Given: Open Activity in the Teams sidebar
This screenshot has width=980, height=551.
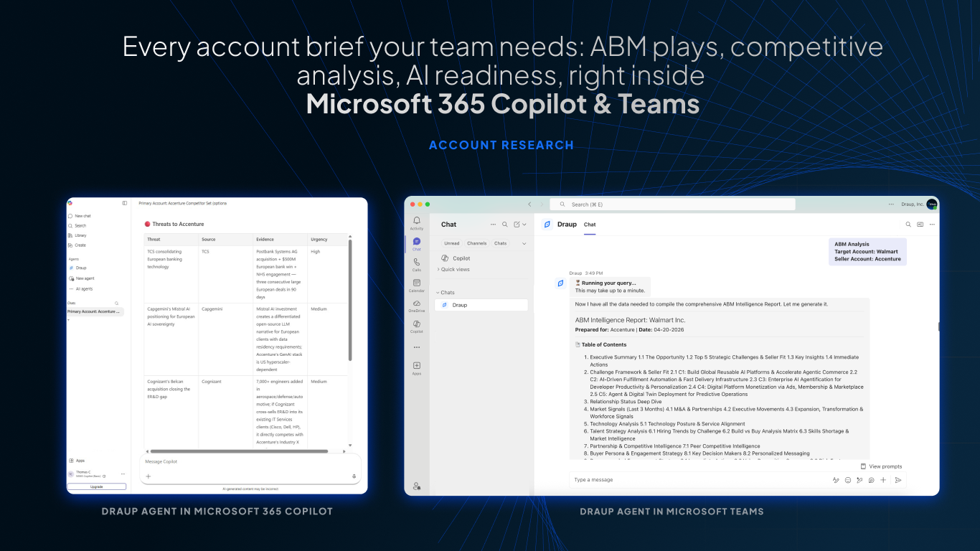Looking at the screenshot, I should point(417,223).
